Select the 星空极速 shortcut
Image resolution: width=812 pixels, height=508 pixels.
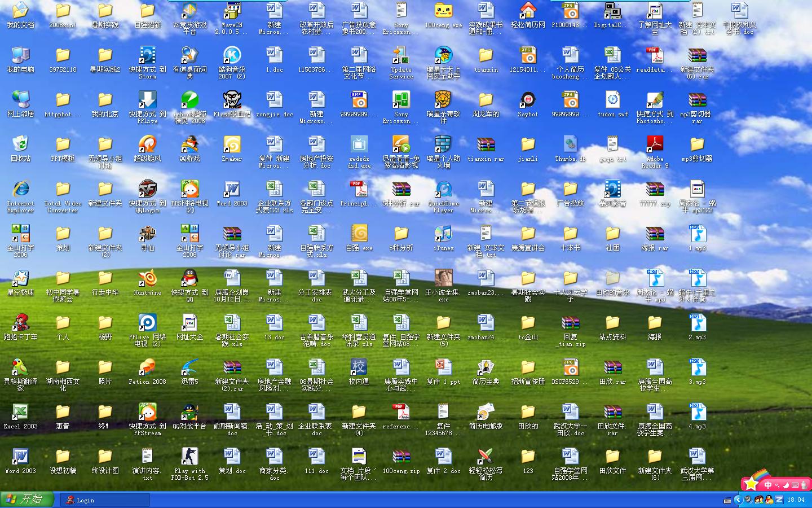point(20,282)
